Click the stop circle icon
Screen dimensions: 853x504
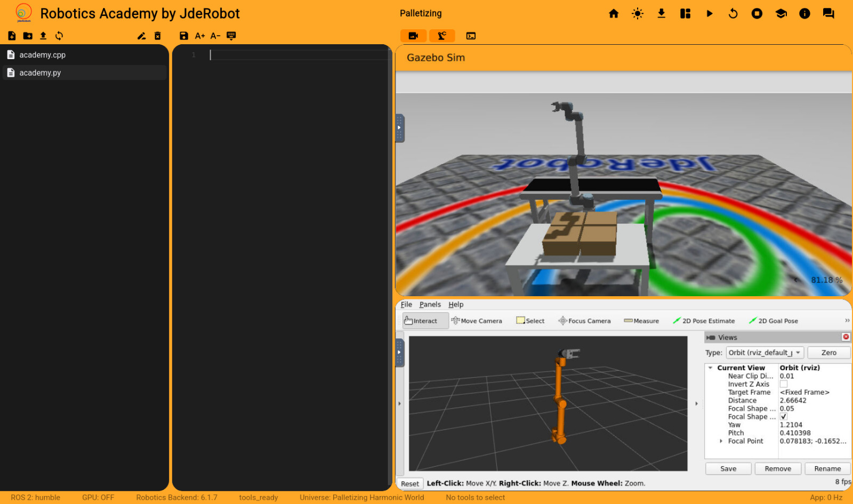[757, 13]
